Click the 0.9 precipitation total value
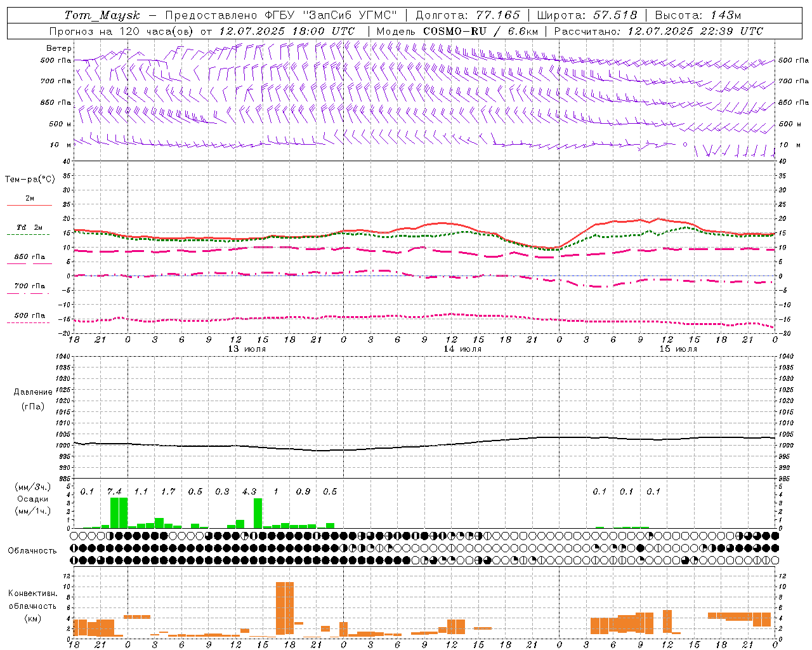812x650 pixels. point(303,491)
